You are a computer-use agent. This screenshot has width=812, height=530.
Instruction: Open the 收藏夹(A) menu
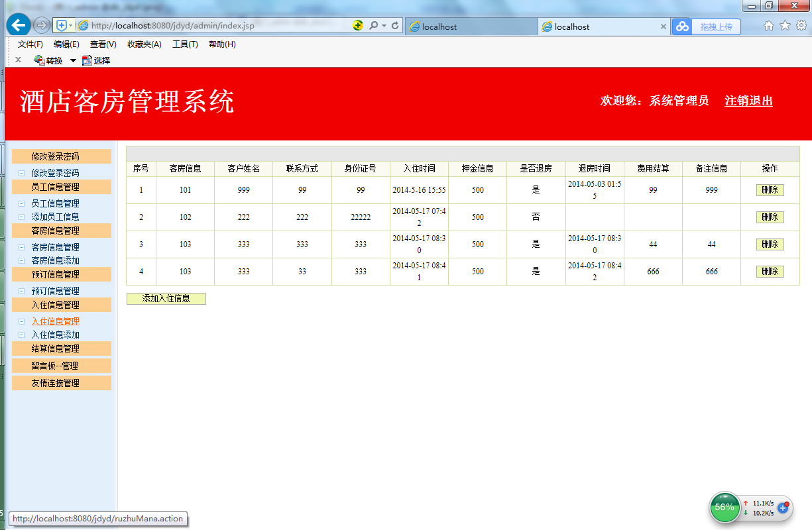(x=145, y=44)
